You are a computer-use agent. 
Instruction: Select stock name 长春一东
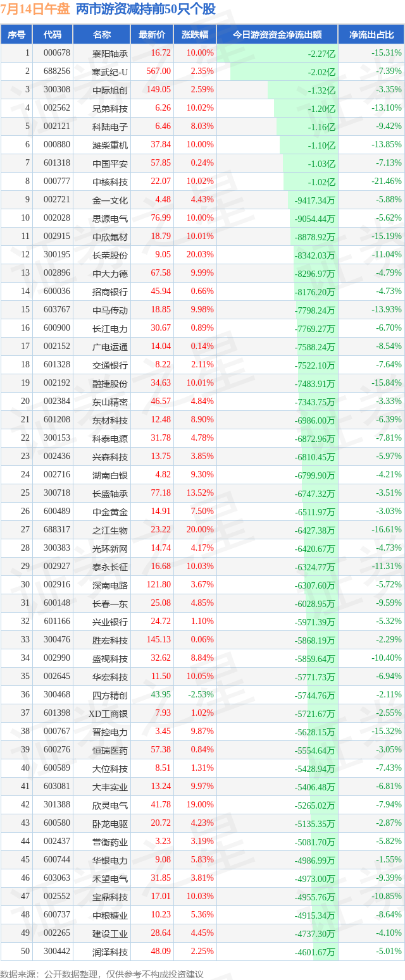pyautogui.click(x=110, y=603)
